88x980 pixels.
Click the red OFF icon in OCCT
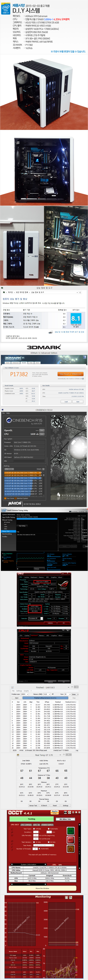point(71,840)
